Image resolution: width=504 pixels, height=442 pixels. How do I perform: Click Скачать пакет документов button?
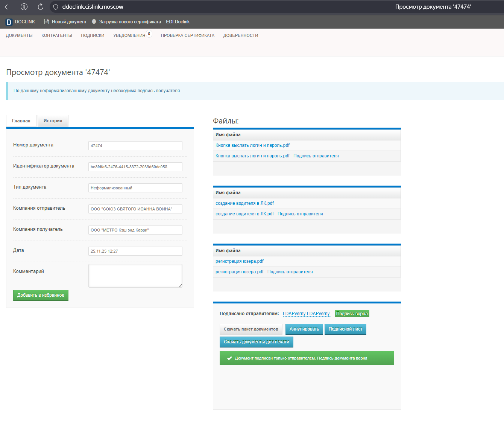tap(251, 329)
